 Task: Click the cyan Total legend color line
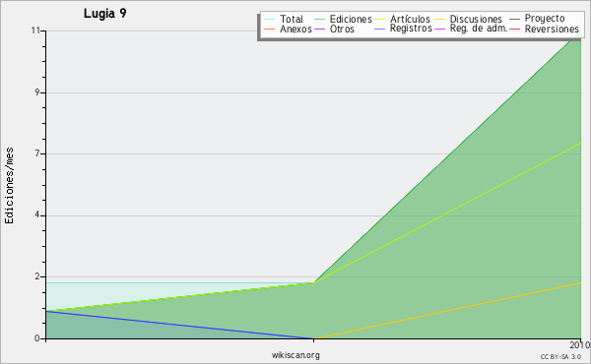270,19
